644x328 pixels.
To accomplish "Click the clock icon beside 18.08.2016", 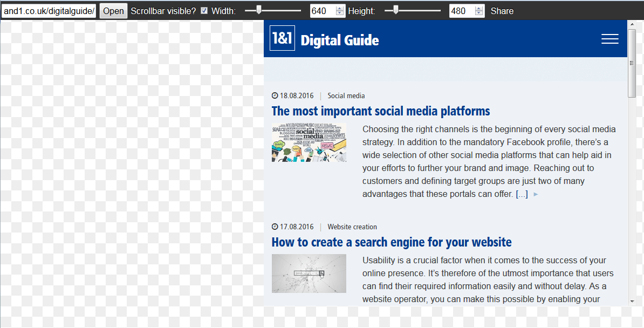I will (275, 96).
